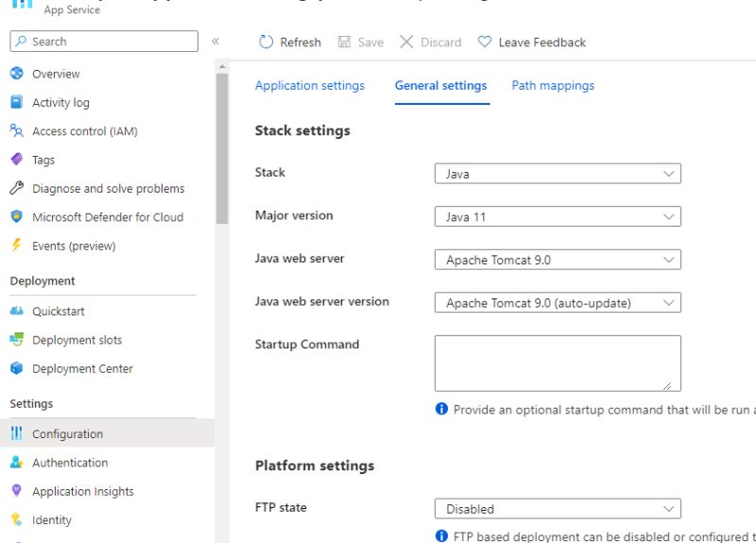Click the Startup Command text box
The image size is (756, 543).
point(558,364)
